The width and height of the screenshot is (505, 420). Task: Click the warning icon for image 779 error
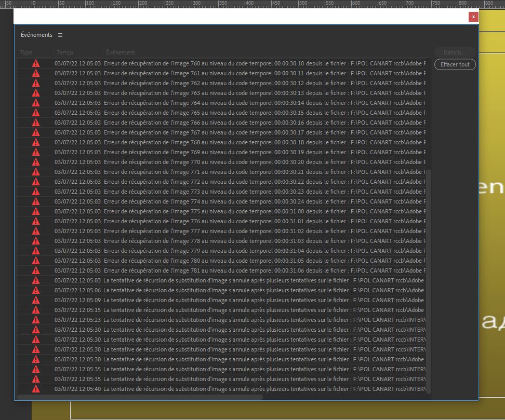(x=36, y=251)
